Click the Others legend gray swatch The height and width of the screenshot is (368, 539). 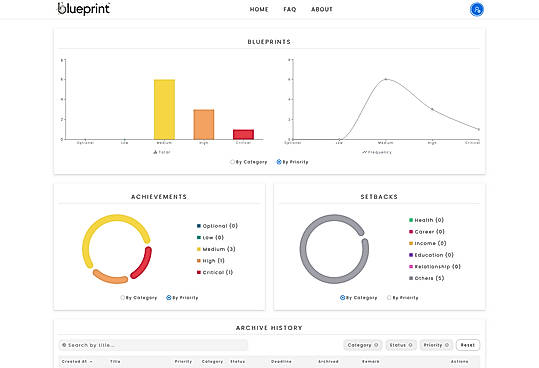[x=411, y=278]
